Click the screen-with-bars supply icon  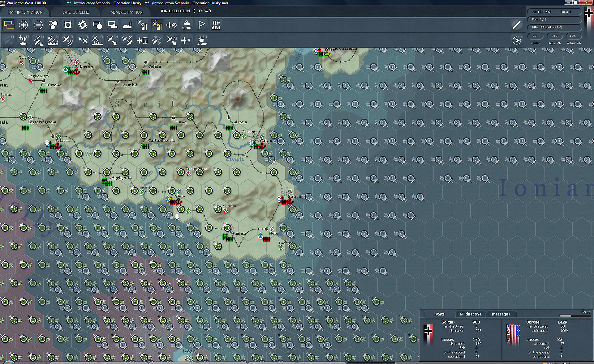(x=112, y=25)
